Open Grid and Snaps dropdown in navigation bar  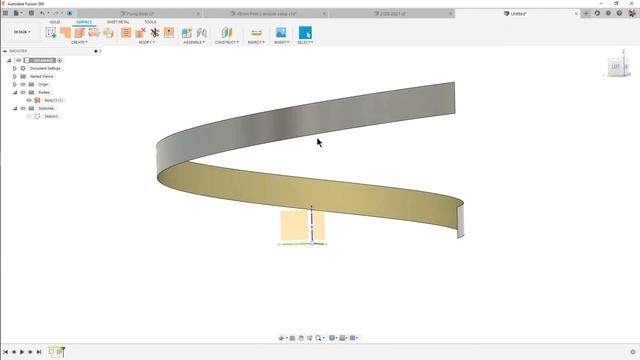click(344, 338)
